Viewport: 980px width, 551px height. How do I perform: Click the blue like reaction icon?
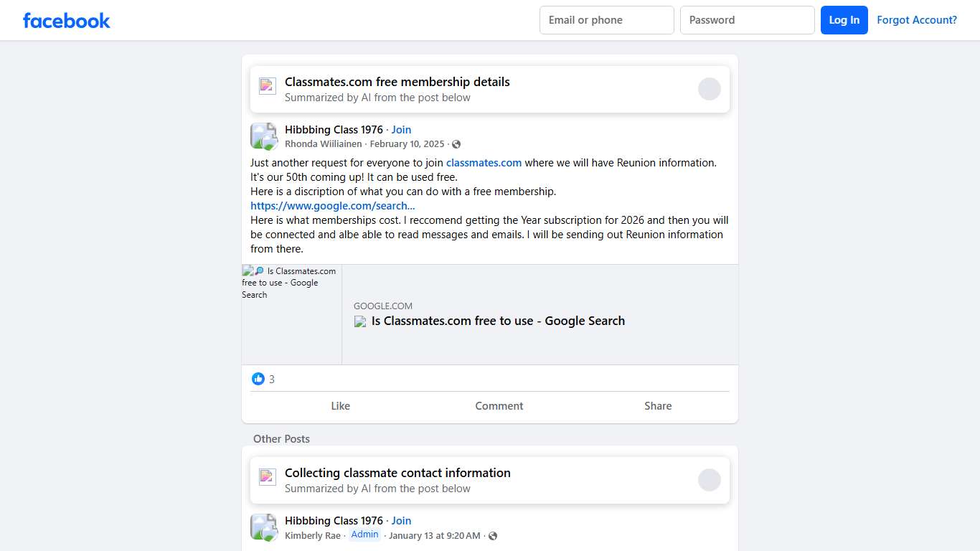click(258, 379)
